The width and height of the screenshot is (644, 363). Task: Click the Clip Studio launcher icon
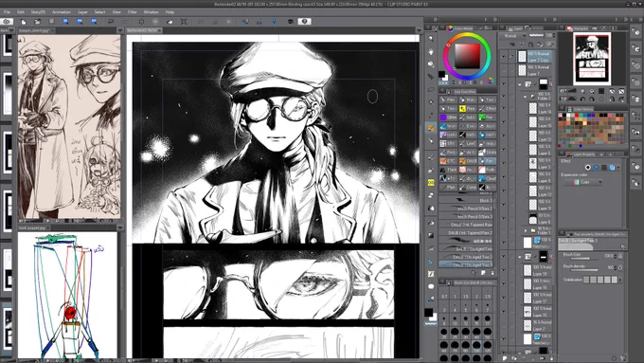click(7, 22)
